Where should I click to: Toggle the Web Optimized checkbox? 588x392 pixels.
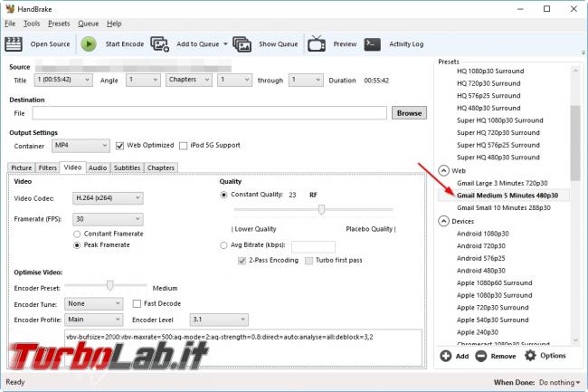point(119,146)
